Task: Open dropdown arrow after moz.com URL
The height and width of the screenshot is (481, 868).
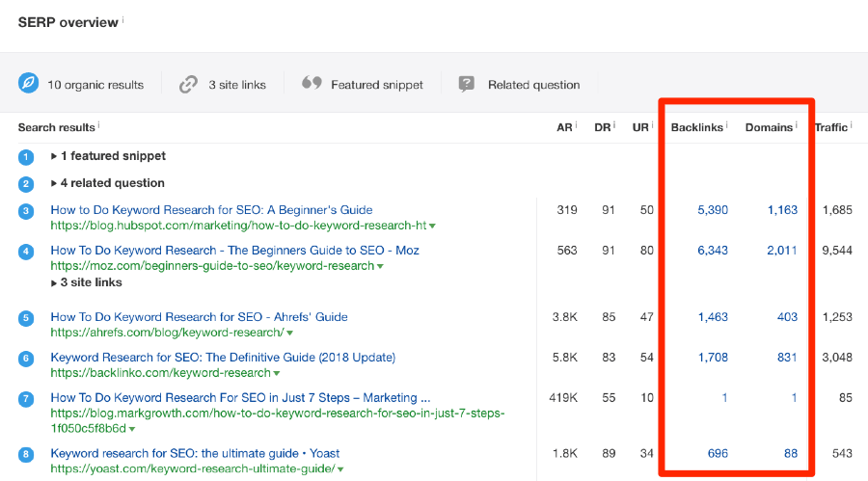Action: tap(380, 266)
